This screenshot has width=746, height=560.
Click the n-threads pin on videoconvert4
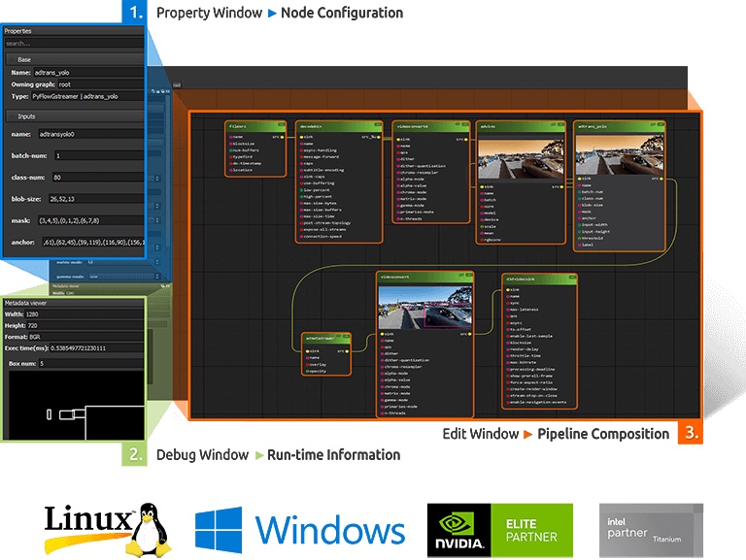pyautogui.click(x=398, y=218)
